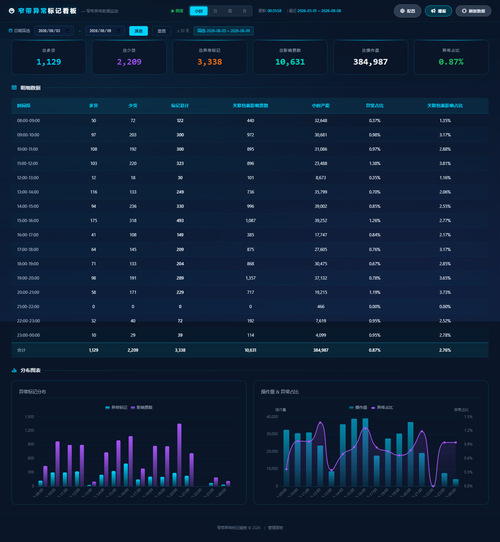The height and width of the screenshot is (542, 500).
Task: Open the footer link right of © 2026
Action: pyautogui.click(x=275, y=528)
